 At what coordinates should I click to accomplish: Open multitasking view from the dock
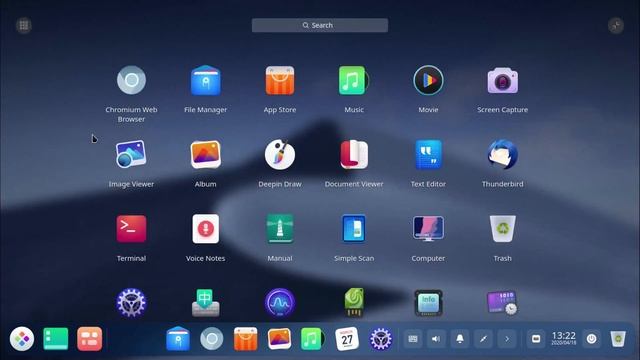point(90,339)
